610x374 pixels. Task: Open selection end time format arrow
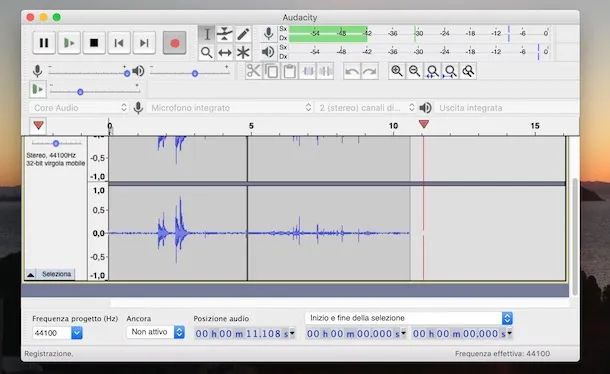click(510, 334)
